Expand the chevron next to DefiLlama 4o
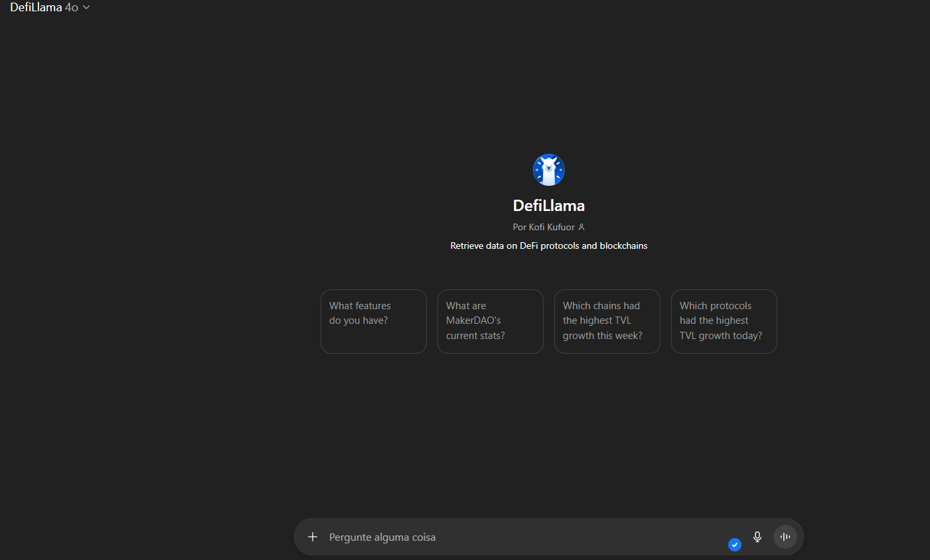930x560 pixels. point(86,7)
